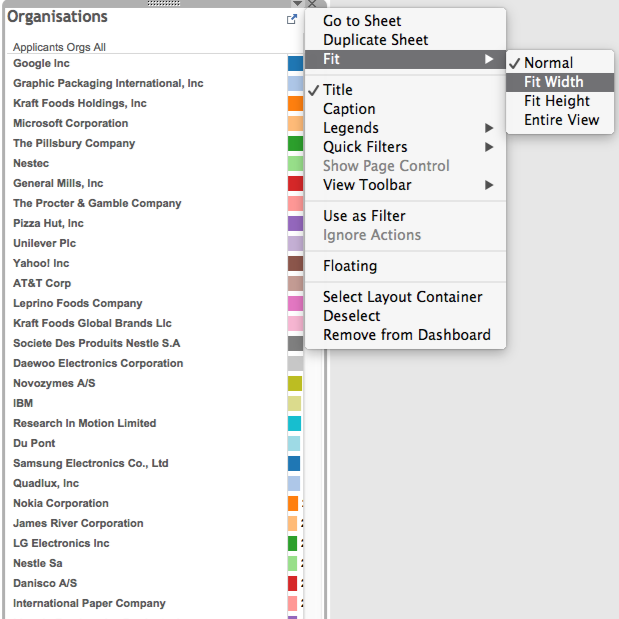Choose Fit Height option
This screenshot has height=619, width=619.
(x=560, y=101)
